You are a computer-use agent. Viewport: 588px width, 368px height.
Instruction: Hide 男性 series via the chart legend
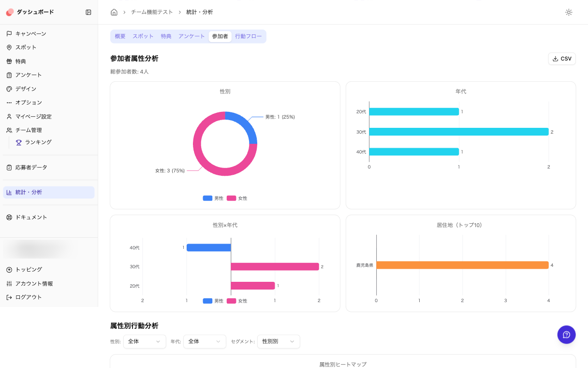coord(214,198)
